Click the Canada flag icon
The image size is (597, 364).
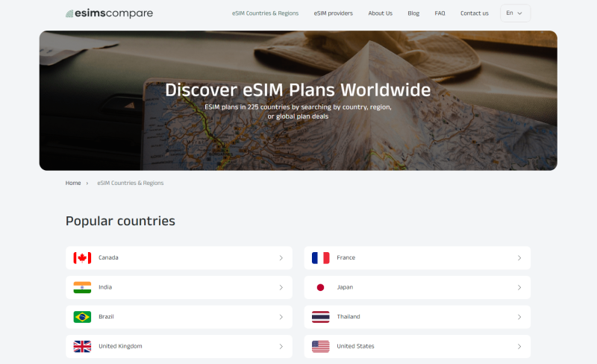click(x=82, y=258)
